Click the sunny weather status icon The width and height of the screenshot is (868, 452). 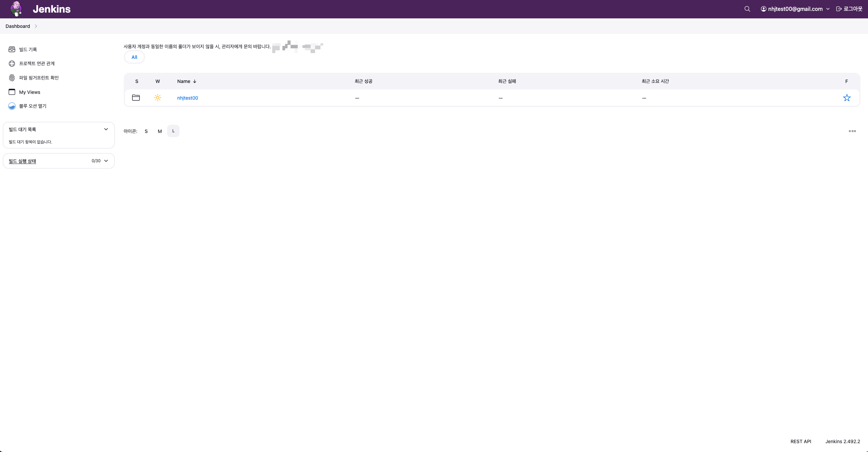158,98
